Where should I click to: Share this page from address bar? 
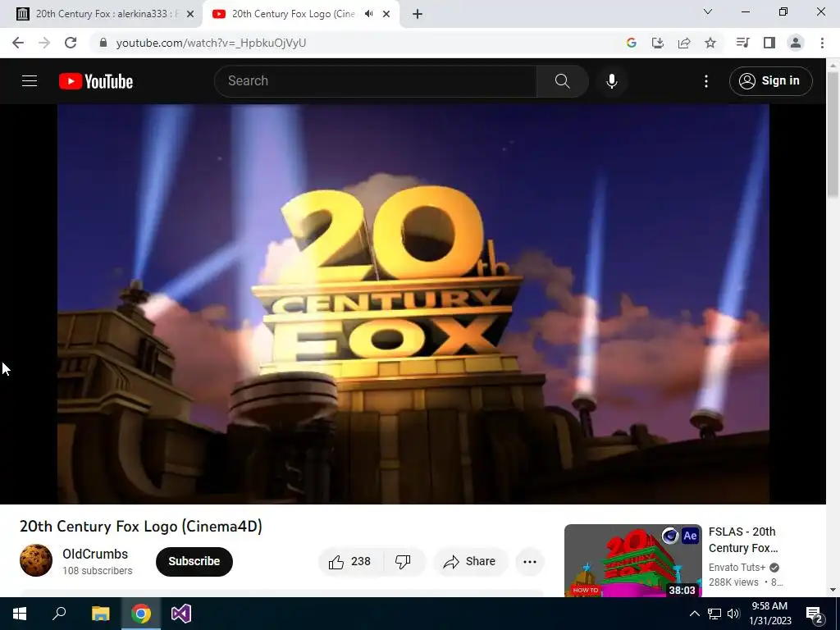click(x=684, y=43)
